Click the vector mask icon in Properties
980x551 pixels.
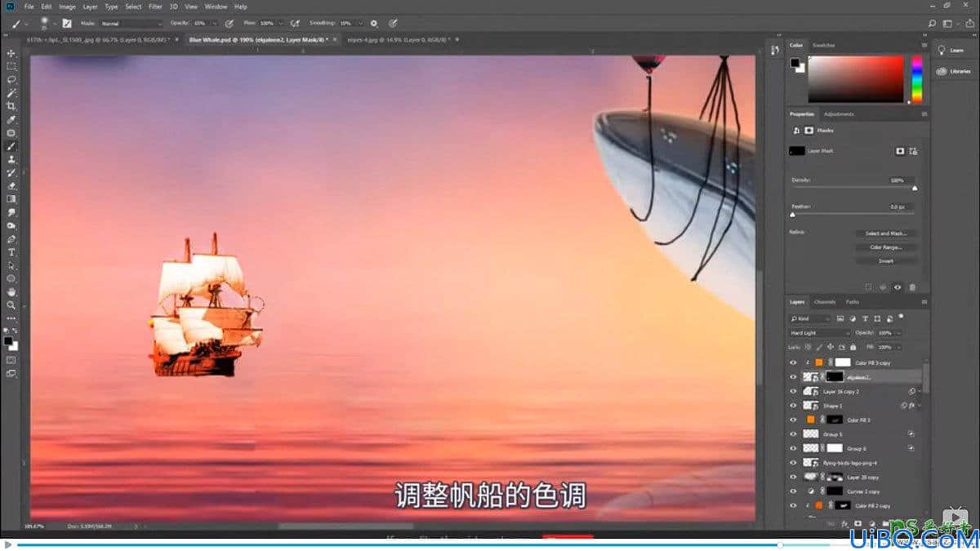click(913, 151)
